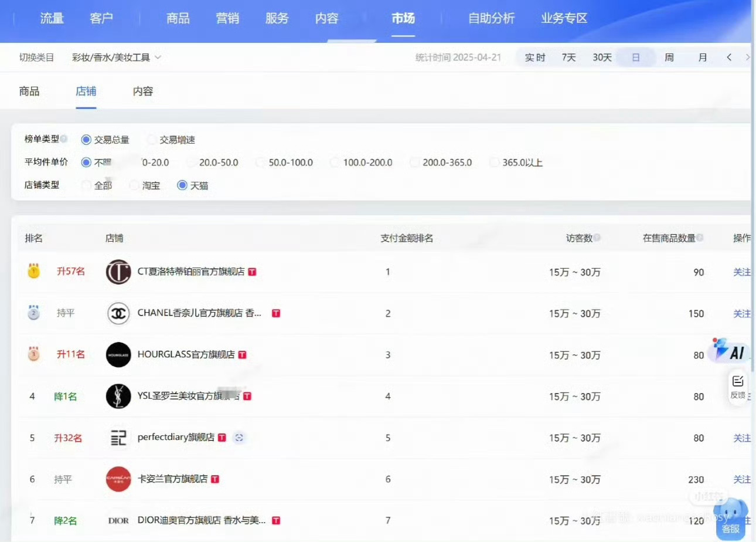Open the perfectdiary store logo
This screenshot has height=542, width=756.
(x=118, y=438)
